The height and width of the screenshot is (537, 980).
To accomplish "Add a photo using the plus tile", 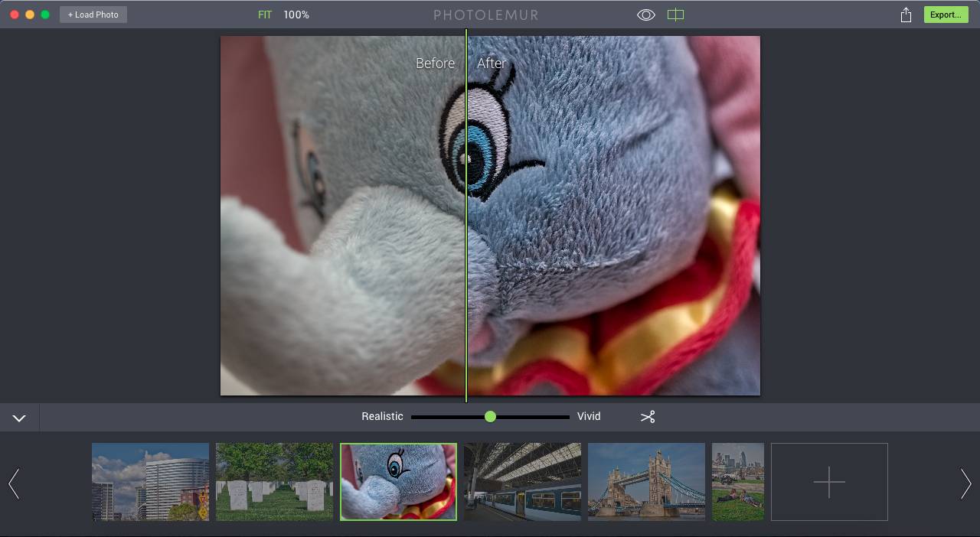I will pos(829,482).
